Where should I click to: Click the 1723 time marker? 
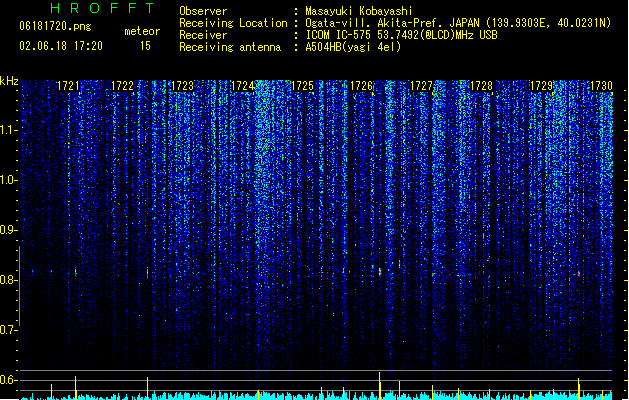click(x=183, y=86)
